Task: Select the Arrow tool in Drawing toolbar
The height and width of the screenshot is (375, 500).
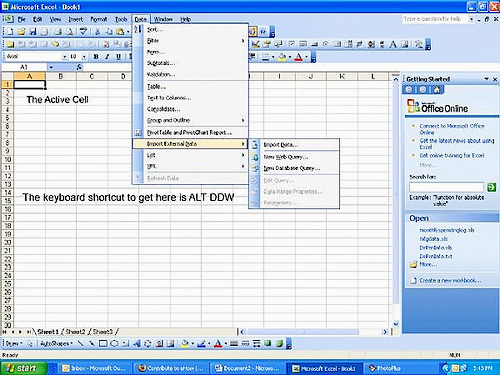Action: click(91, 343)
